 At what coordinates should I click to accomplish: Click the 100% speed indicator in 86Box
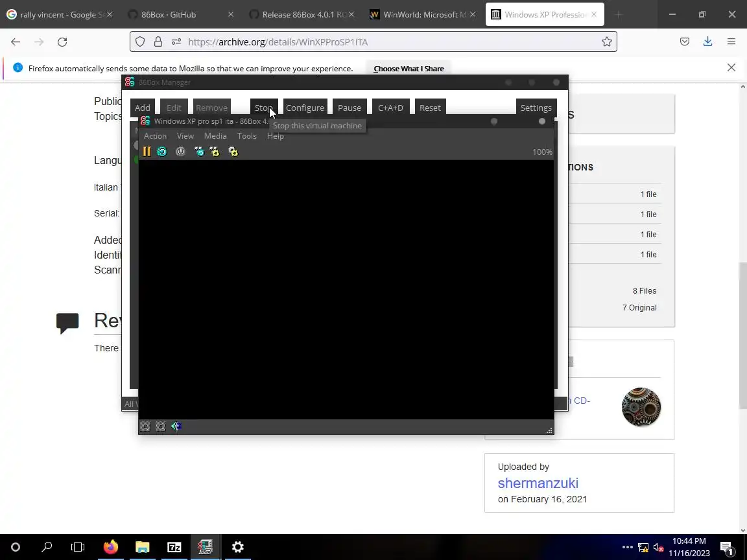coord(542,152)
